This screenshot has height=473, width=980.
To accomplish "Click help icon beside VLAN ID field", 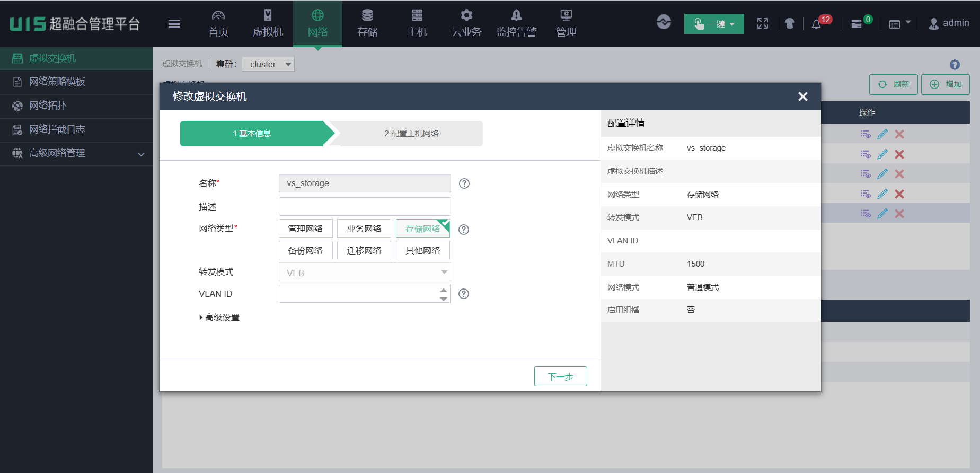I will coord(464,294).
